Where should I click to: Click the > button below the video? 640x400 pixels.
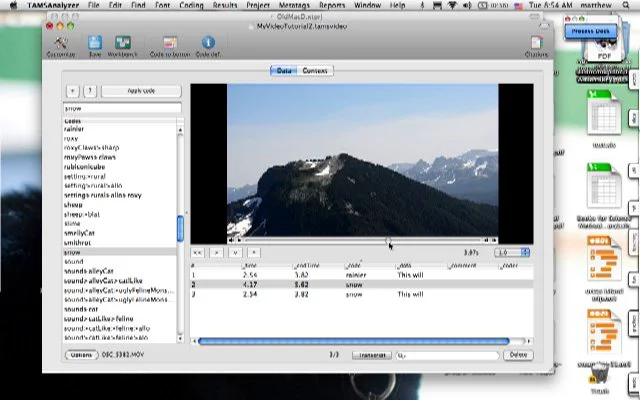[x=216, y=253]
